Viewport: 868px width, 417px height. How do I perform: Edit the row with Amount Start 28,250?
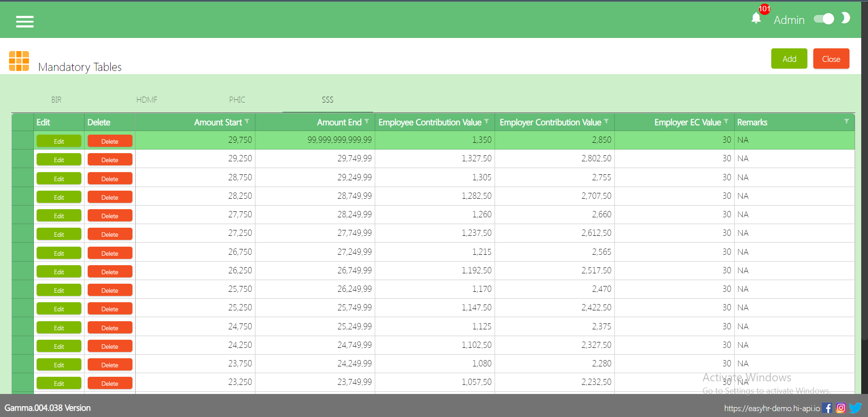59,197
